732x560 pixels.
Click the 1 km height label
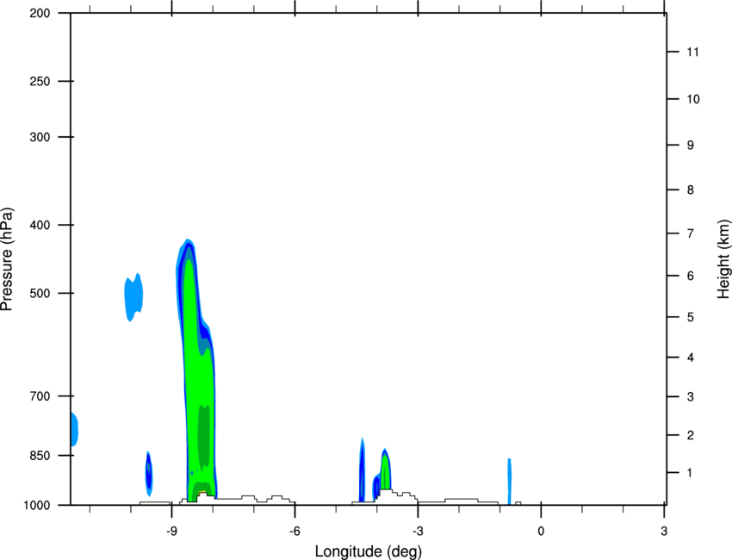point(691,473)
